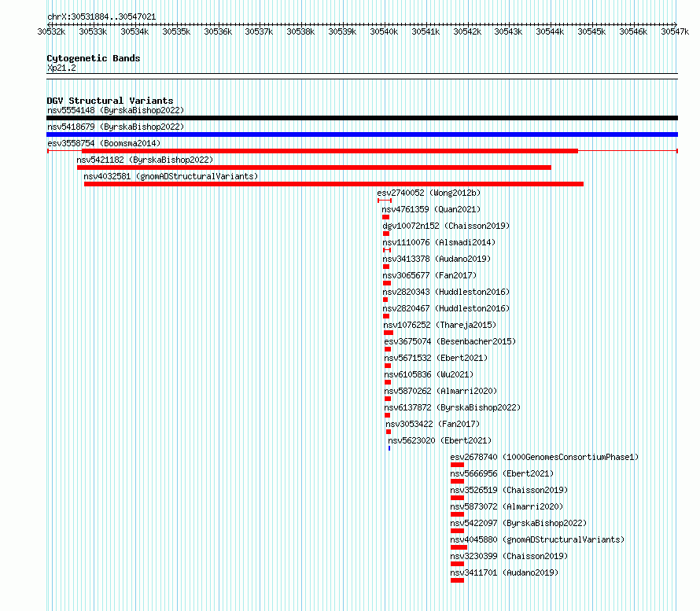Click the nsv5554148 (ByrskaBishop2022) label

click(x=116, y=110)
